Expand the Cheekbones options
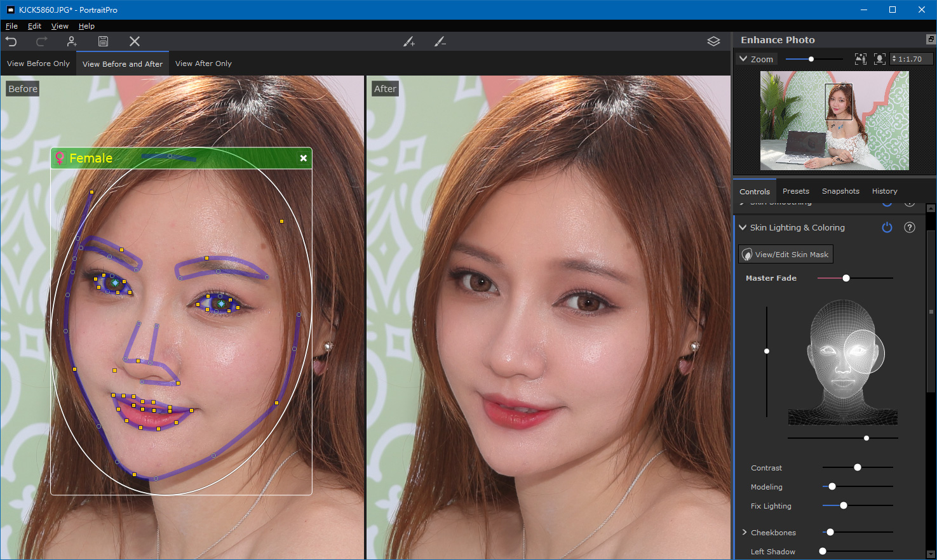The width and height of the screenshot is (937, 560). [x=745, y=532]
